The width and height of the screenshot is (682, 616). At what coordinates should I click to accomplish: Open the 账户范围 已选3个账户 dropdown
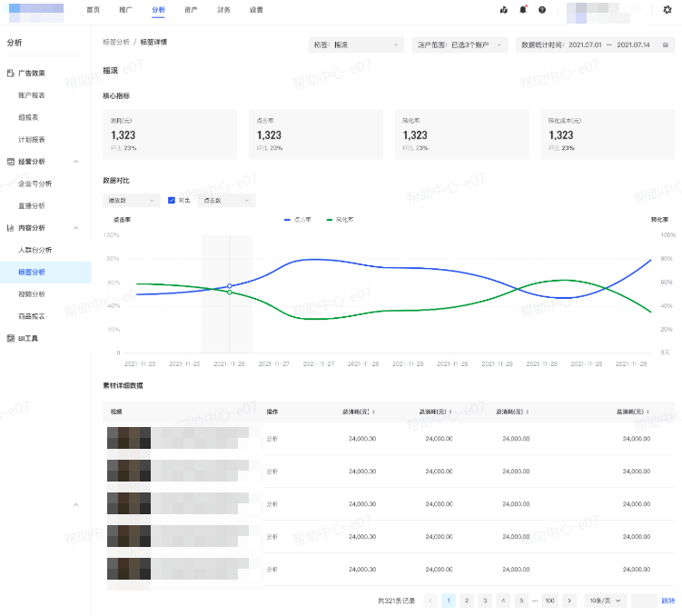tap(460, 45)
